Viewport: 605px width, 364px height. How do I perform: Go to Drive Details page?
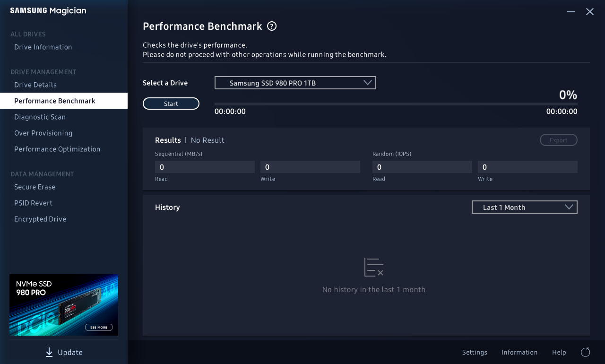(x=35, y=85)
